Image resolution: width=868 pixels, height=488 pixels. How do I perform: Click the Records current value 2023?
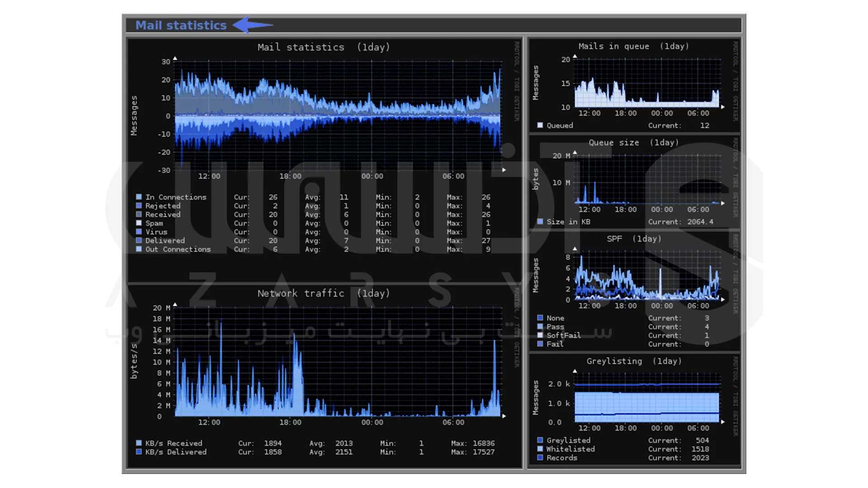pos(700,458)
